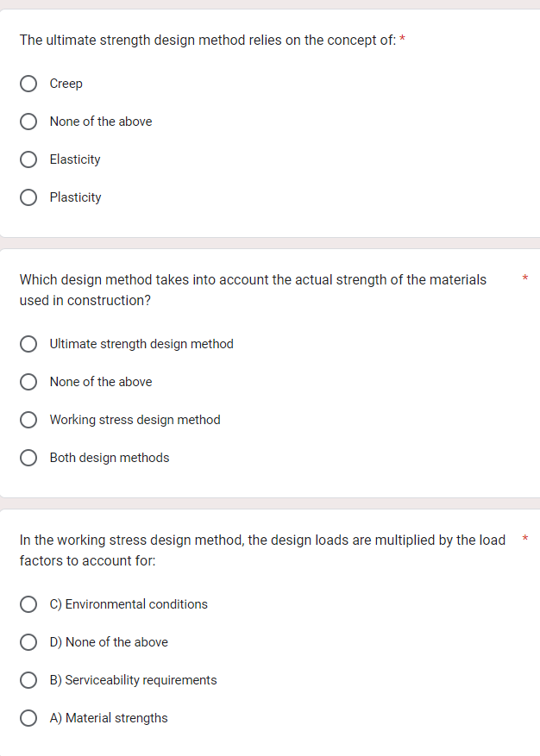Choose the Elasticity answer option
The width and height of the screenshot is (540, 756).
tap(28, 159)
